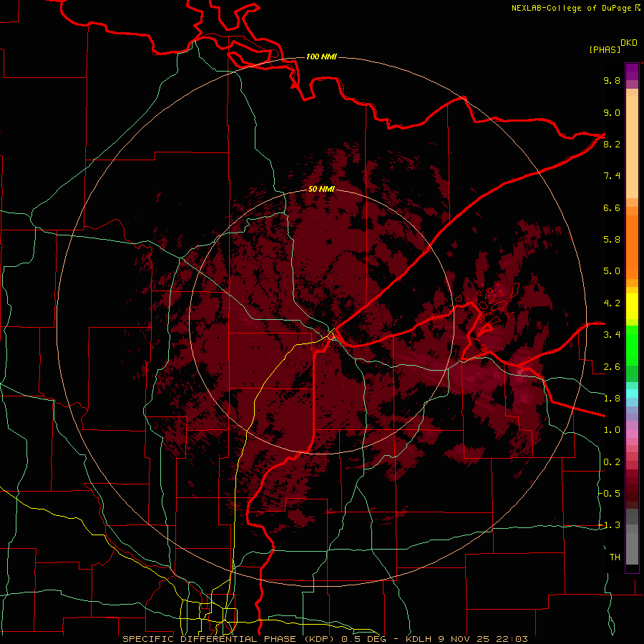
Task: Click the KDLH station identifier in caption
Action: tap(420, 639)
